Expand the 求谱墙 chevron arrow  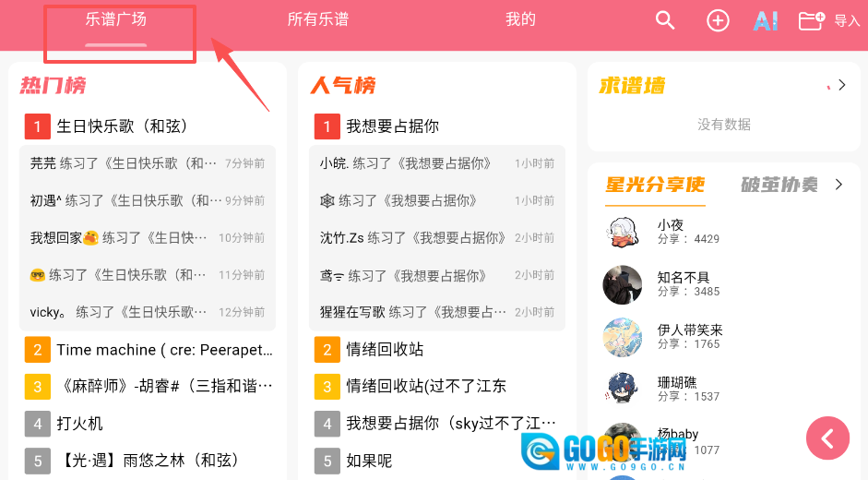point(842,85)
